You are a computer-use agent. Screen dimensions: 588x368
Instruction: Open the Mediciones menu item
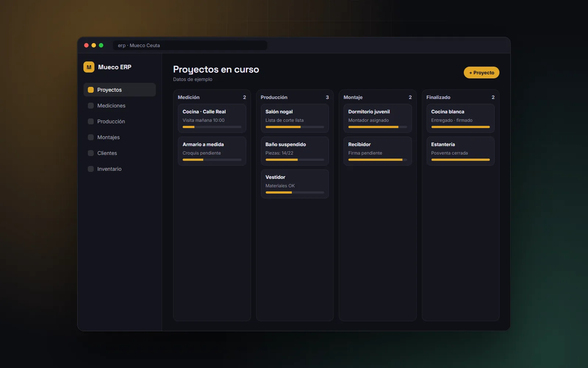point(119,106)
